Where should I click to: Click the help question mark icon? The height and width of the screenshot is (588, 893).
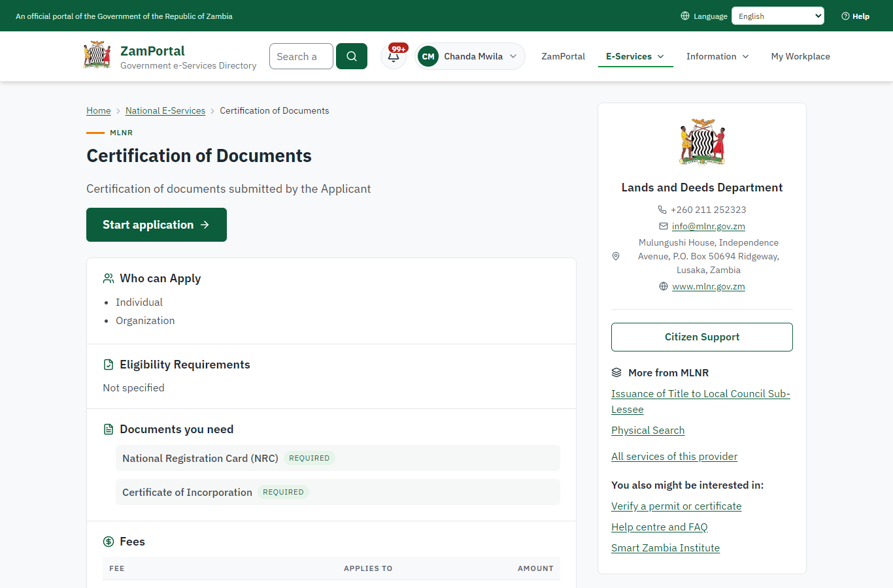845,16
